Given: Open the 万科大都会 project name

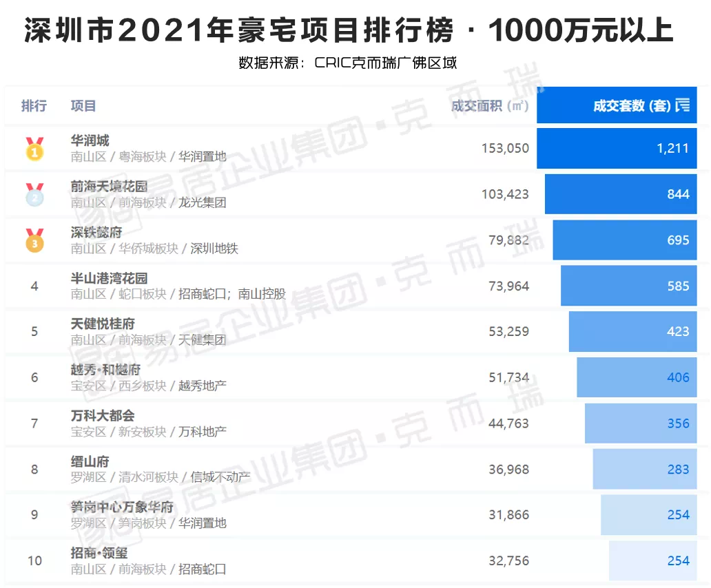Looking at the screenshot, I should (x=103, y=415).
